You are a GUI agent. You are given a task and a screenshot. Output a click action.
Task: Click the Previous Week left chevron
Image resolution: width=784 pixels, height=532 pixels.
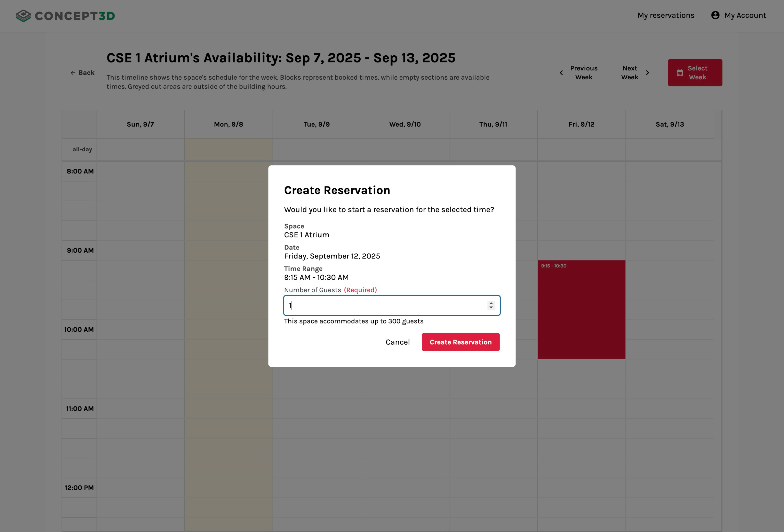pyautogui.click(x=561, y=73)
